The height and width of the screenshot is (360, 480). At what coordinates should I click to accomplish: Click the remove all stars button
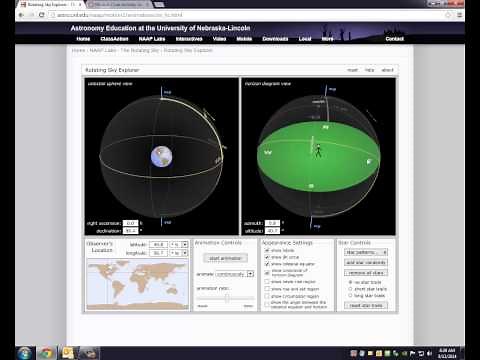[366, 273]
